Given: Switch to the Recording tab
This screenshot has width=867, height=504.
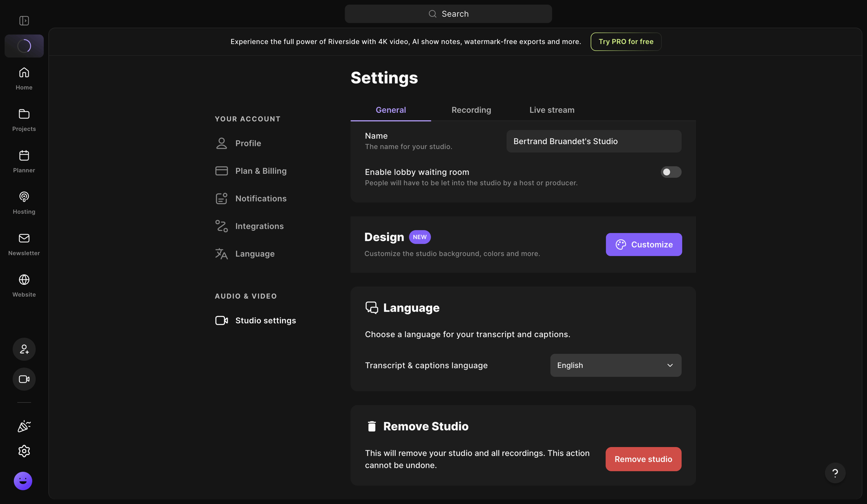Looking at the screenshot, I should [471, 110].
